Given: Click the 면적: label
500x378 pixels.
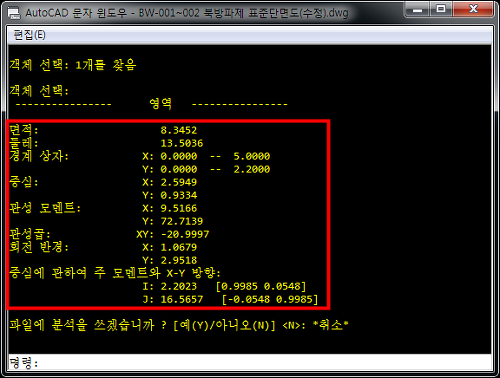Looking at the screenshot, I should [24, 130].
